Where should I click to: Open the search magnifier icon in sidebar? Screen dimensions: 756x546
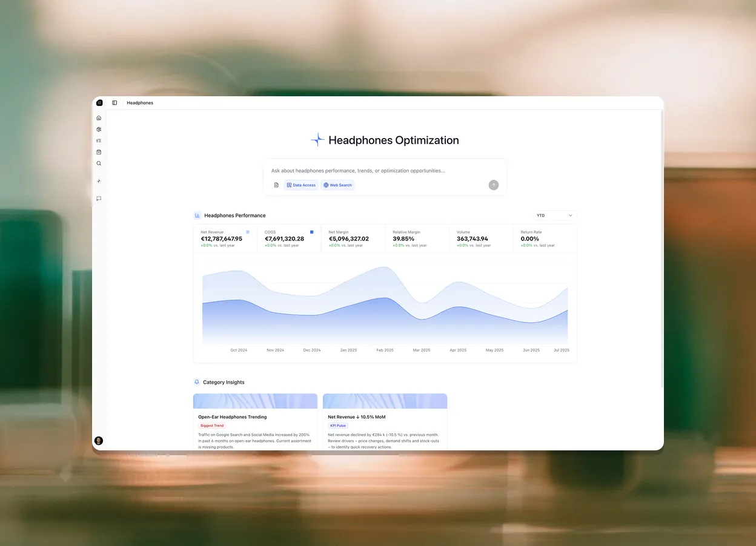99,163
